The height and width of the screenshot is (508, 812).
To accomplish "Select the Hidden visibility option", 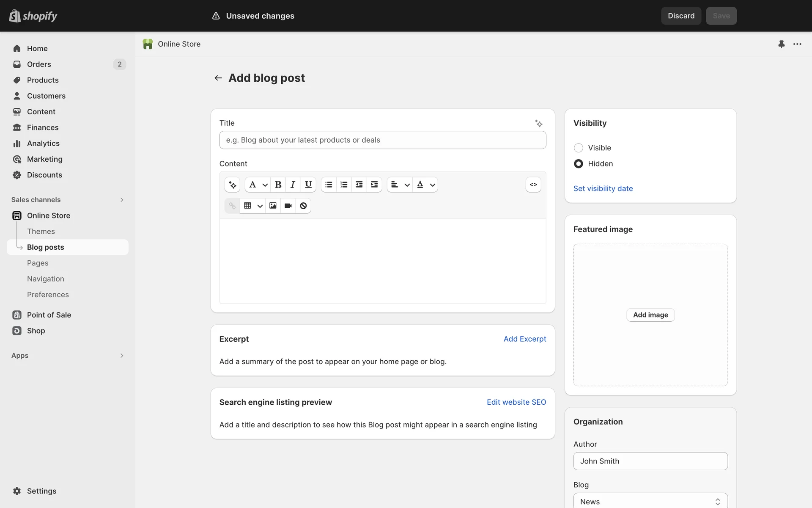I will (578, 164).
